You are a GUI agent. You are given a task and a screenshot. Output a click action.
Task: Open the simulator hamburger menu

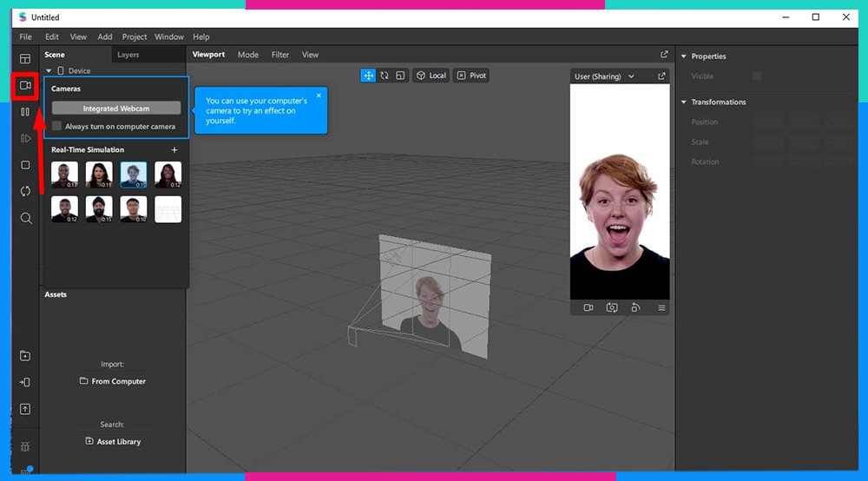click(661, 307)
